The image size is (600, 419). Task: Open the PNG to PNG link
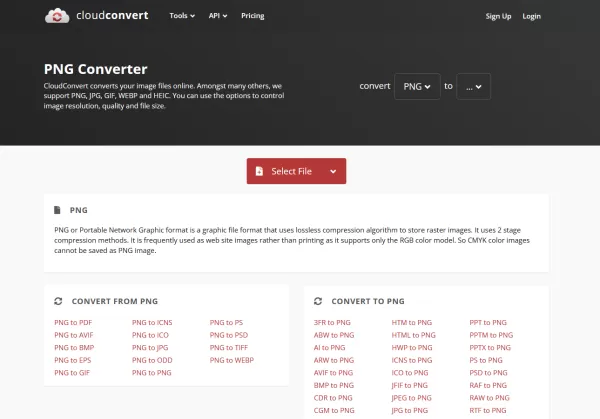click(x=152, y=373)
